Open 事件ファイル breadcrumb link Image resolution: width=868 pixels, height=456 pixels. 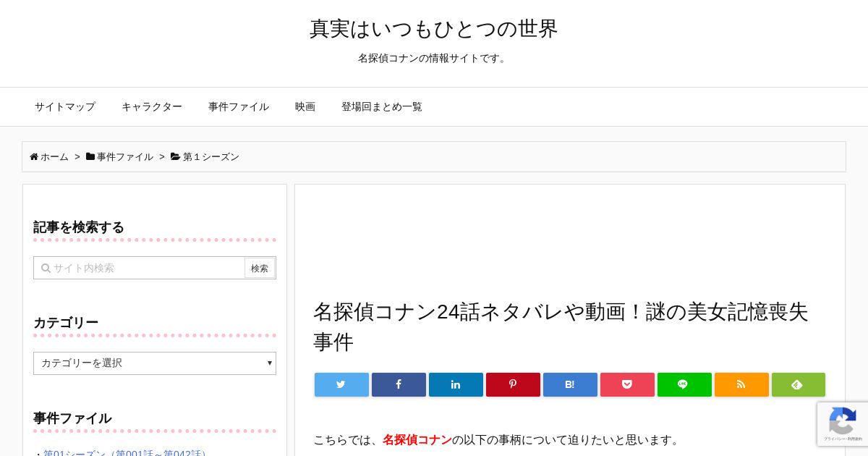pyautogui.click(x=125, y=156)
